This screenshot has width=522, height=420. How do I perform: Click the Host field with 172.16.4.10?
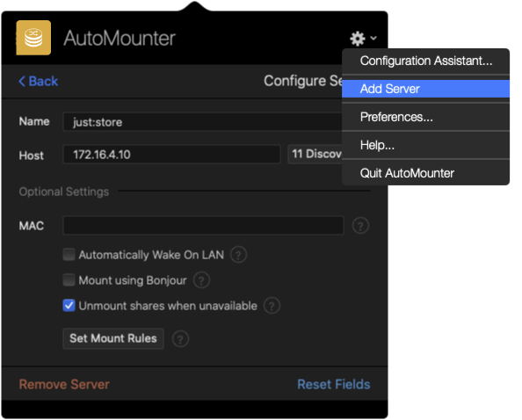(171, 155)
